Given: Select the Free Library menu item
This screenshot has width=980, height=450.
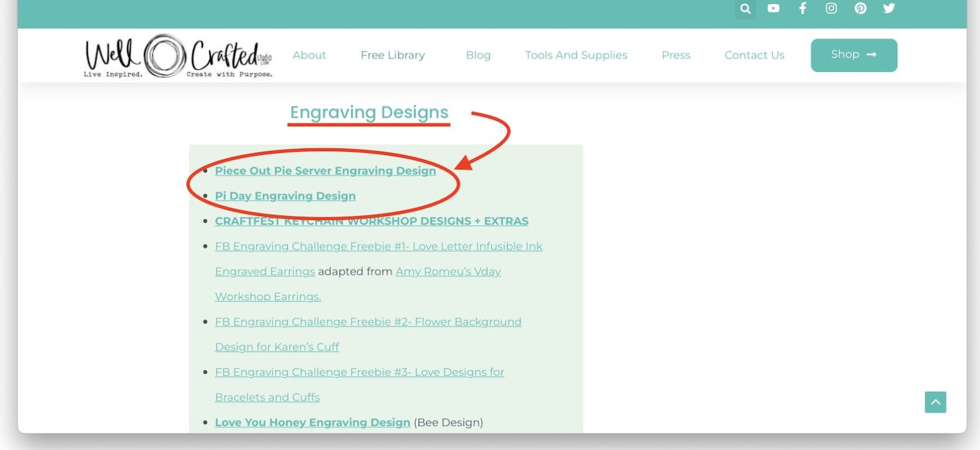Looking at the screenshot, I should click(392, 55).
